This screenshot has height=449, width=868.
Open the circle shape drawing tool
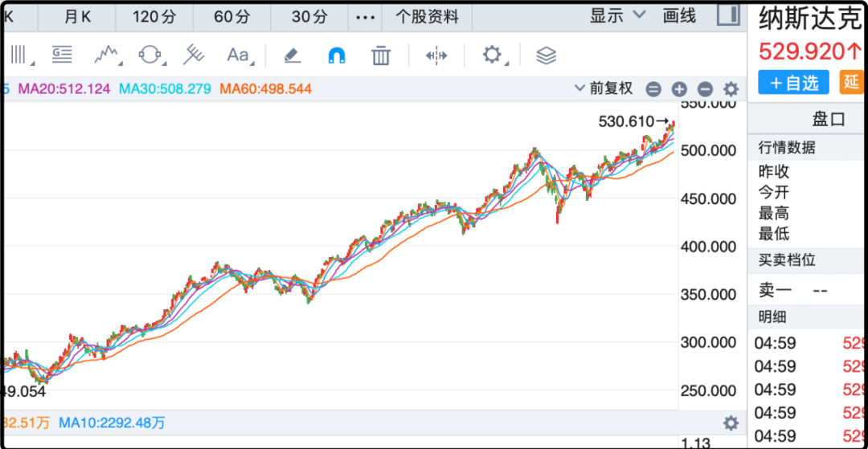(149, 55)
